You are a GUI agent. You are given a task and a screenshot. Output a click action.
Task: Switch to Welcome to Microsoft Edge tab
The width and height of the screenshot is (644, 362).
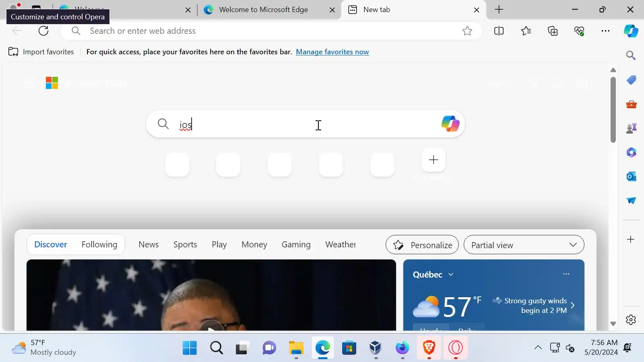click(269, 10)
